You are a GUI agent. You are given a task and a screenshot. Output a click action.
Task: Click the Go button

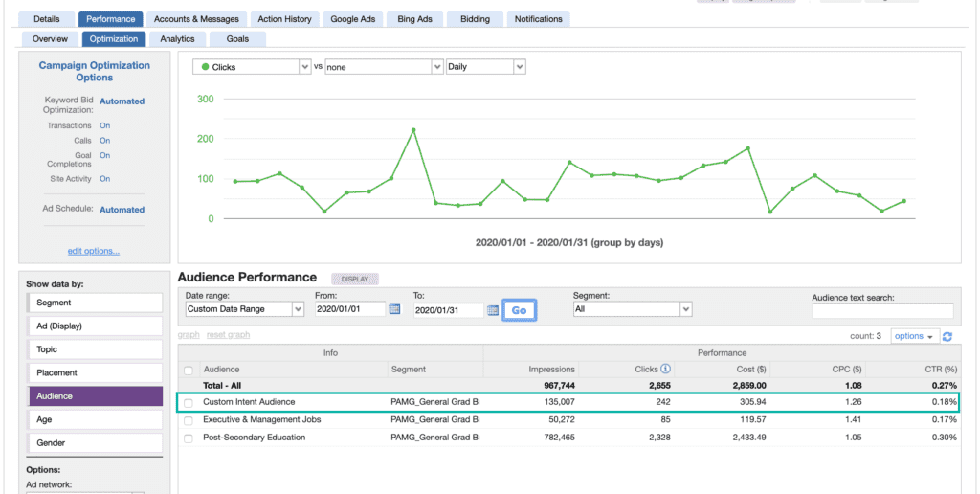(x=519, y=310)
